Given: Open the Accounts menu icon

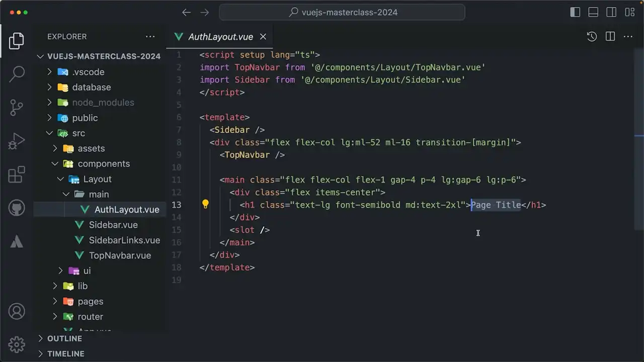Looking at the screenshot, I should (x=17, y=311).
